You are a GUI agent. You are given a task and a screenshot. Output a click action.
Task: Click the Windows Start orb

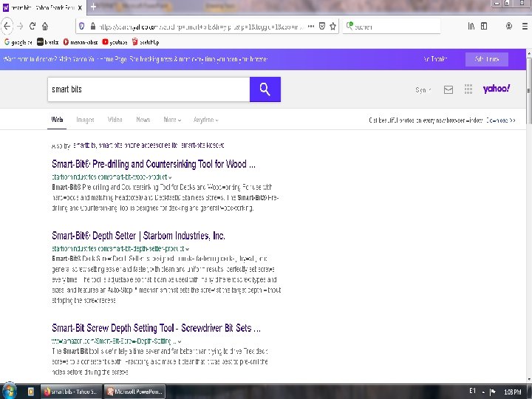(9, 391)
